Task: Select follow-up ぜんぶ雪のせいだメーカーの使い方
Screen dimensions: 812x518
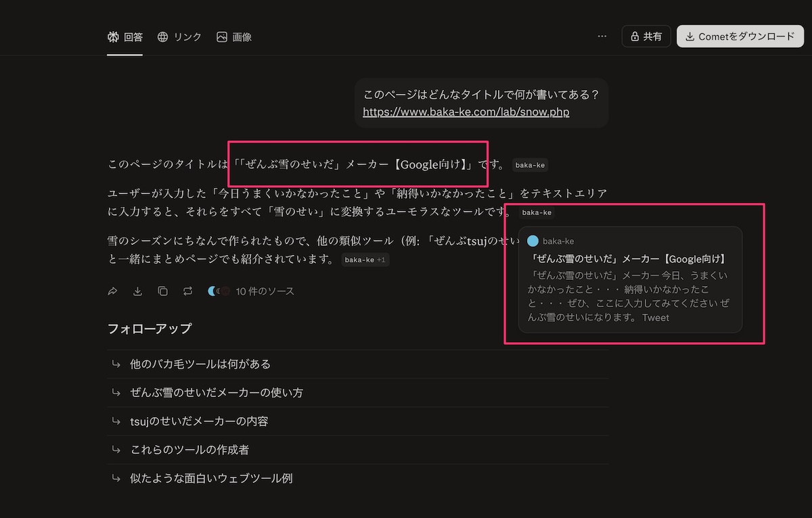Action: tap(217, 392)
